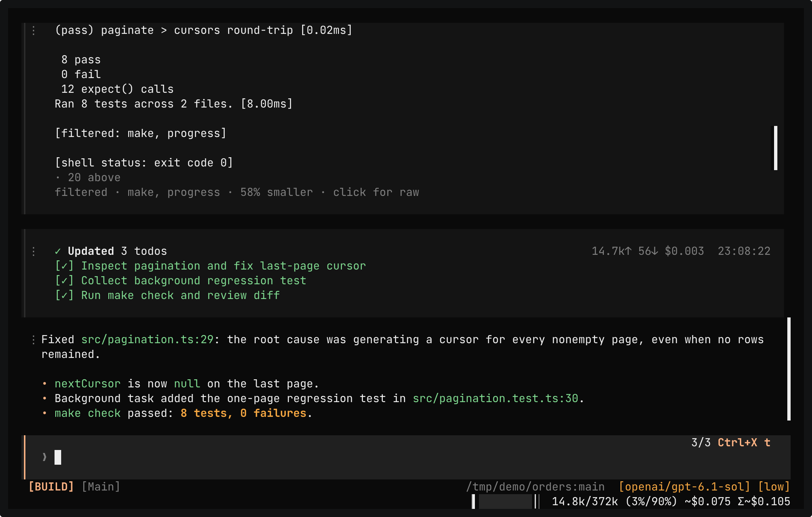The width and height of the screenshot is (812, 517).
Task: Expand the '20 above' hidden lines indicator
Action: pos(88,177)
